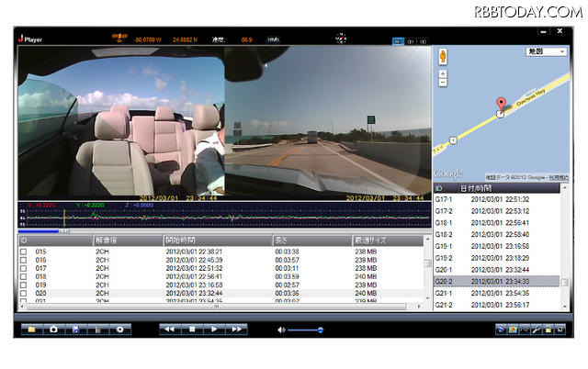Click the red map location marker

point(502,104)
